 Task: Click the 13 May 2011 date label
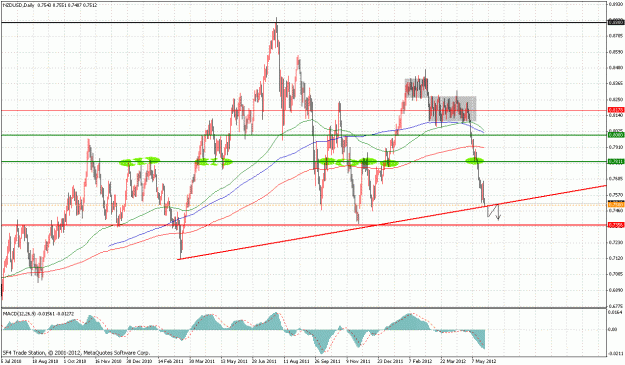coord(233,361)
